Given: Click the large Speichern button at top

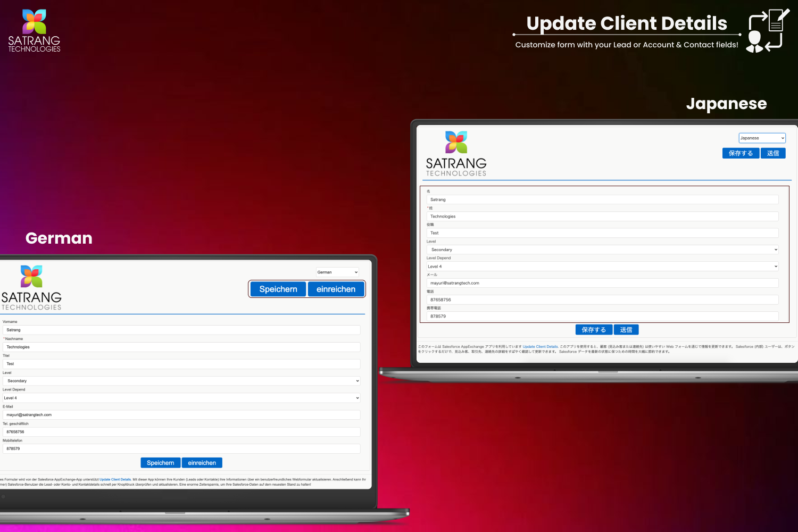Looking at the screenshot, I should [x=278, y=289].
